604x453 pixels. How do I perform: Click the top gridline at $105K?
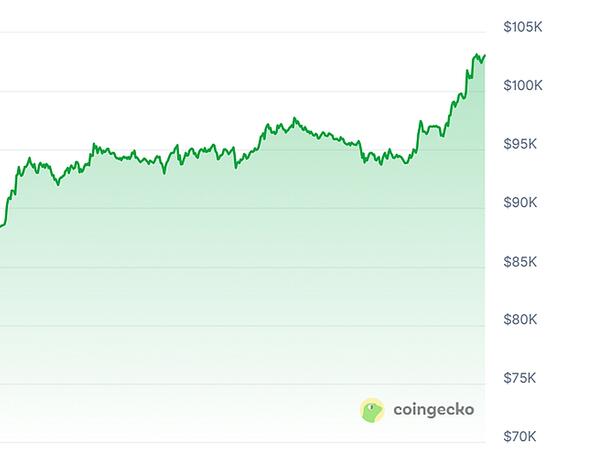[200, 33]
